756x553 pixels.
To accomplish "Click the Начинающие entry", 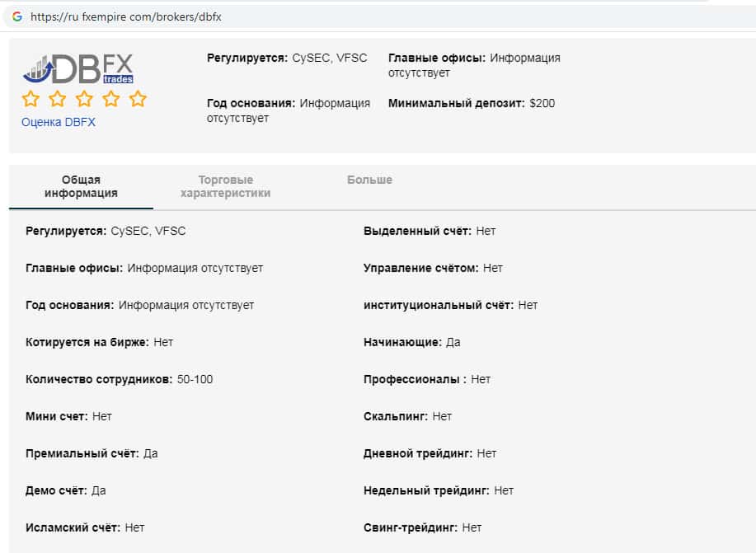I will (x=411, y=342).
